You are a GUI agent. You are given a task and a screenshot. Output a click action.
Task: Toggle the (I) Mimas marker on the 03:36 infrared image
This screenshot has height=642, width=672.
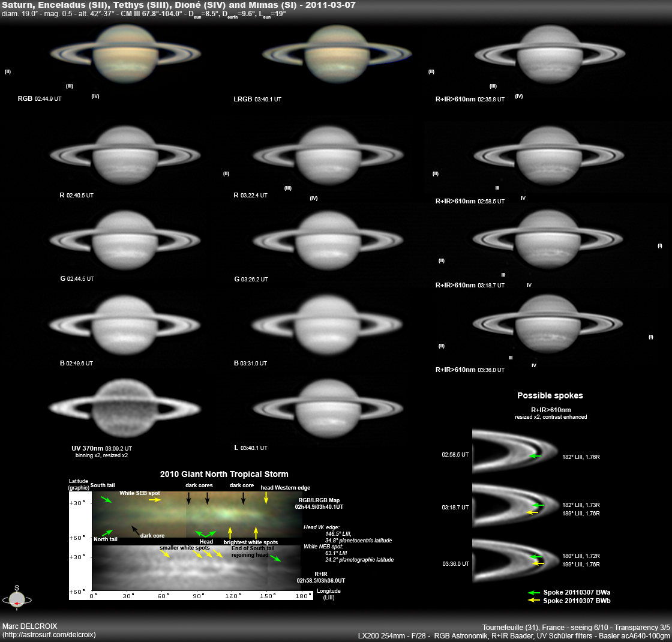650,337
